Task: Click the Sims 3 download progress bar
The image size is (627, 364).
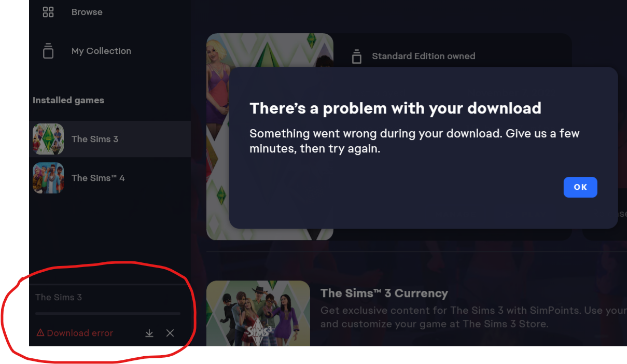Action: (x=108, y=313)
